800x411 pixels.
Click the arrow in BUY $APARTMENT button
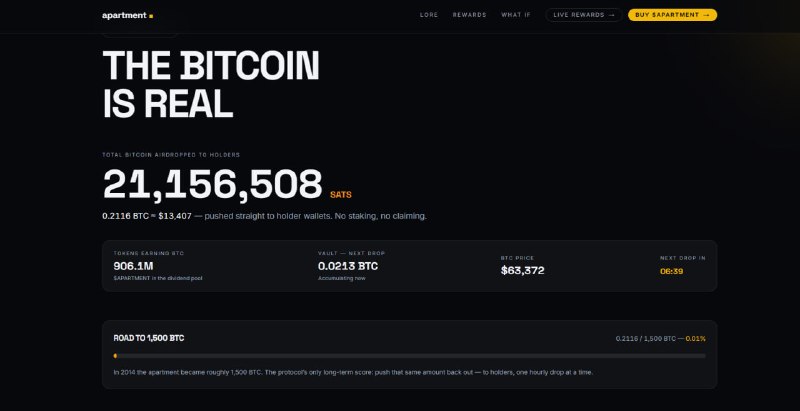[706, 15]
